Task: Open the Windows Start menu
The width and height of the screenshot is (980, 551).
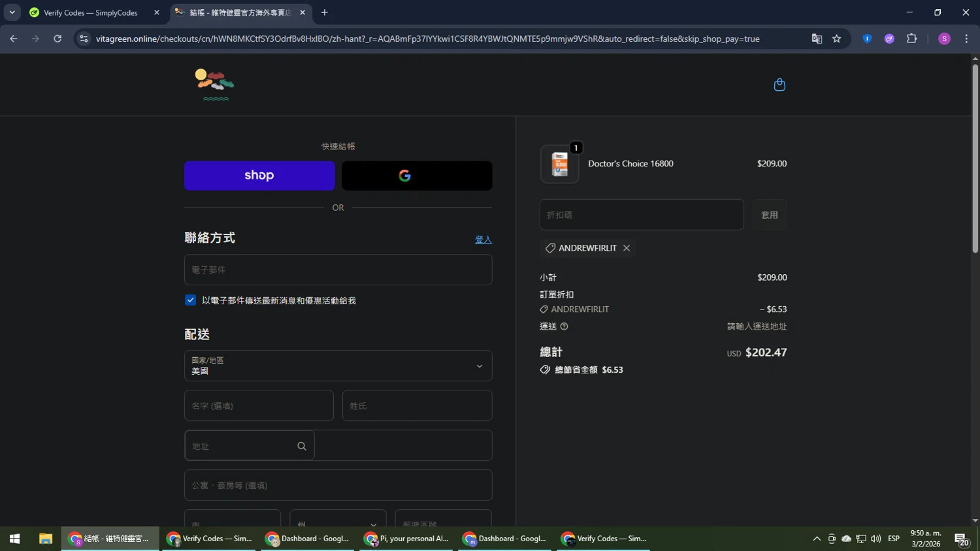Action: point(14,539)
